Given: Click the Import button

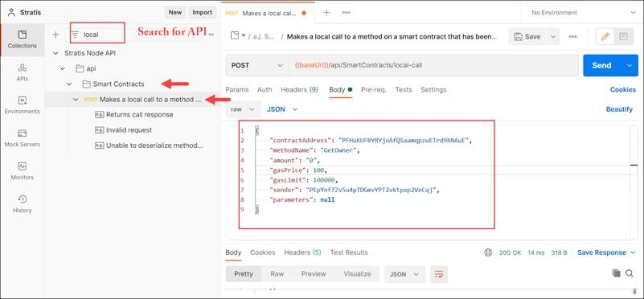Looking at the screenshot, I should pyautogui.click(x=202, y=12).
